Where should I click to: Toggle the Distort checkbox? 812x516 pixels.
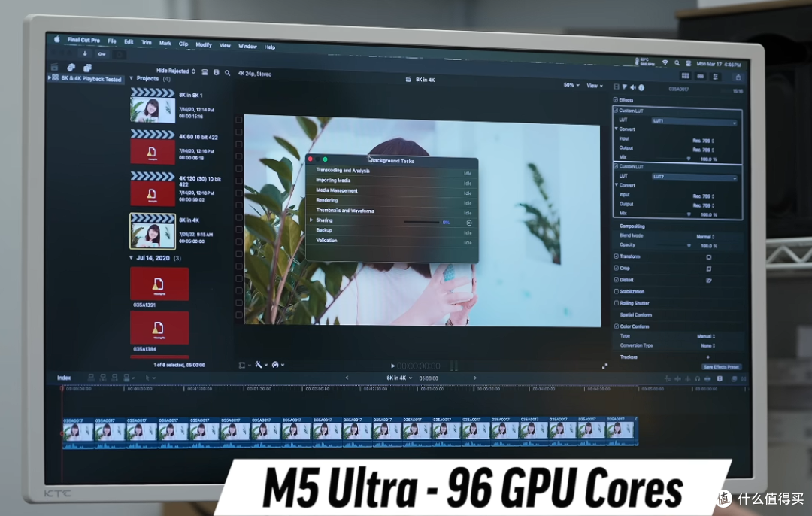pos(617,279)
